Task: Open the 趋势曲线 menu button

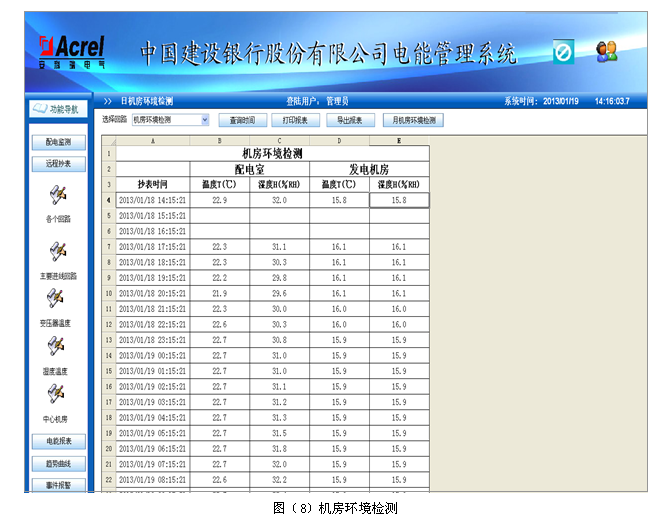Action: (x=59, y=464)
